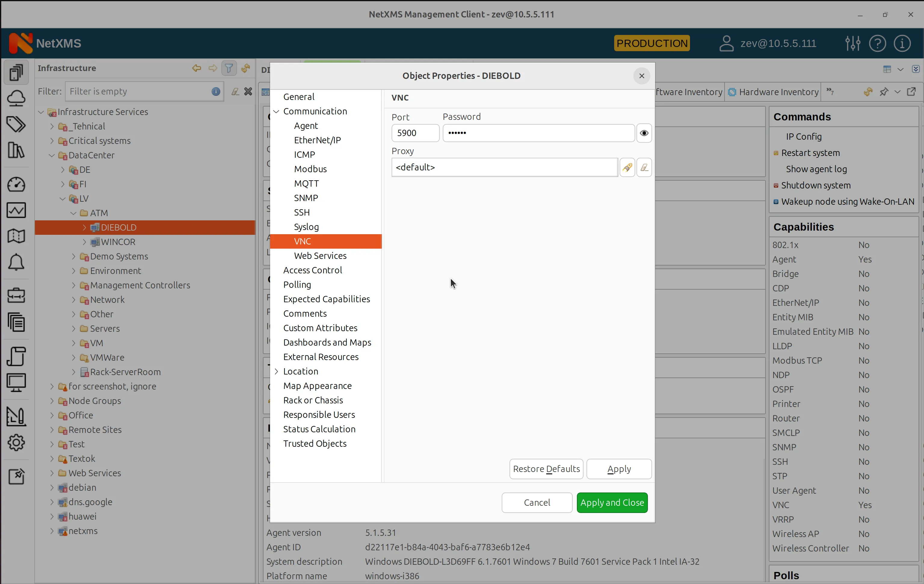
Task: Click Restore Defaults
Action: point(546,469)
